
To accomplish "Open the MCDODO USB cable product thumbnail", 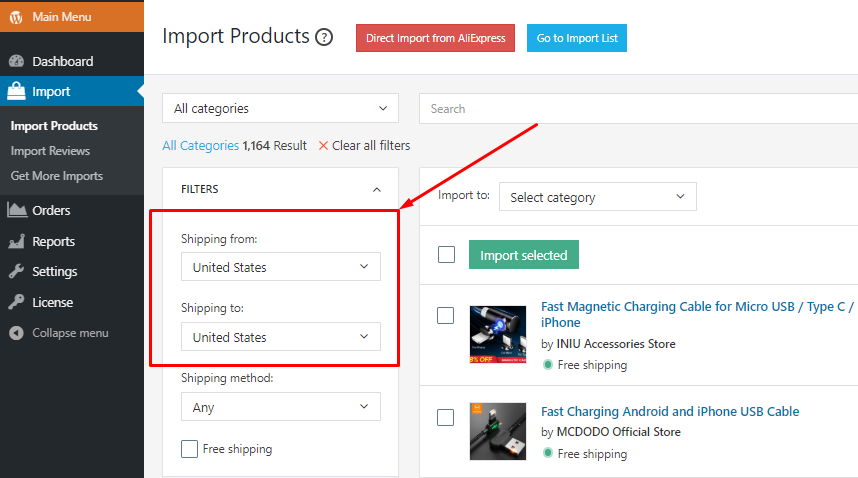I will [x=497, y=431].
